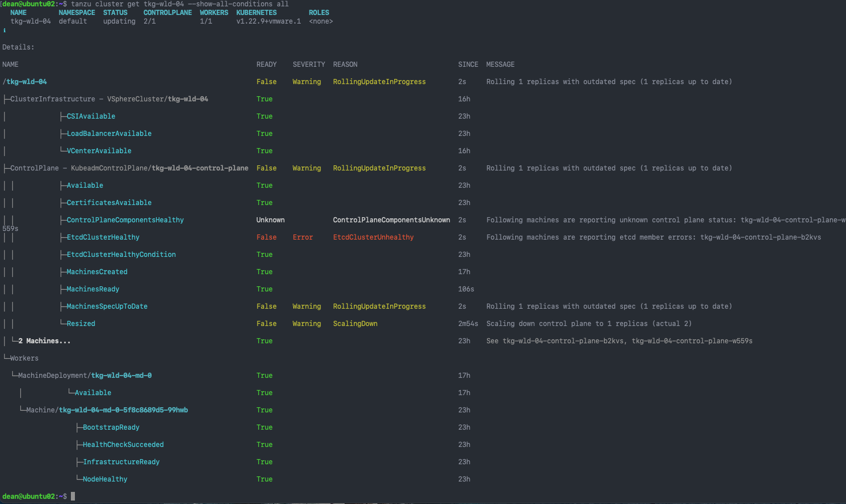Select the etcd member errors message
The image size is (846, 504).
pos(654,237)
